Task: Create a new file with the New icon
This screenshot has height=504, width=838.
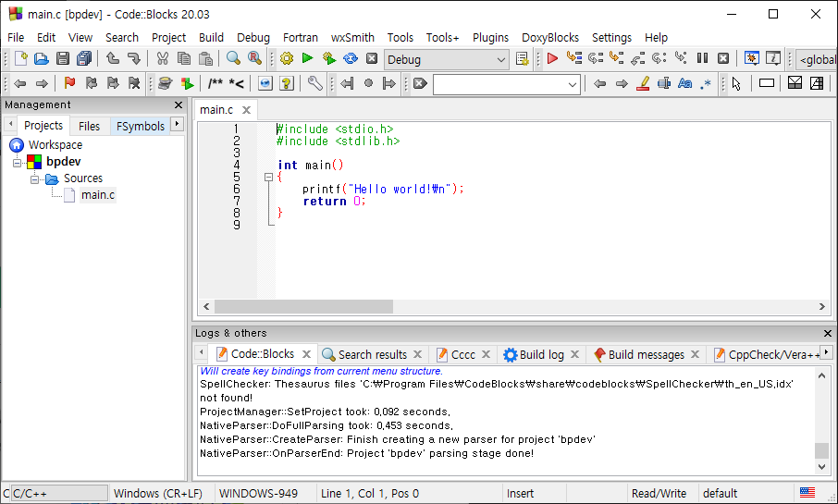Action: coord(20,58)
